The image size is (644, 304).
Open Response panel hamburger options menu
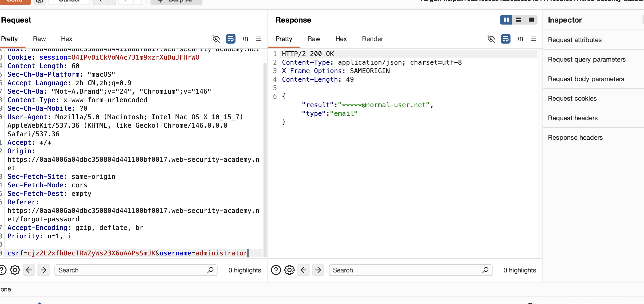(x=533, y=39)
